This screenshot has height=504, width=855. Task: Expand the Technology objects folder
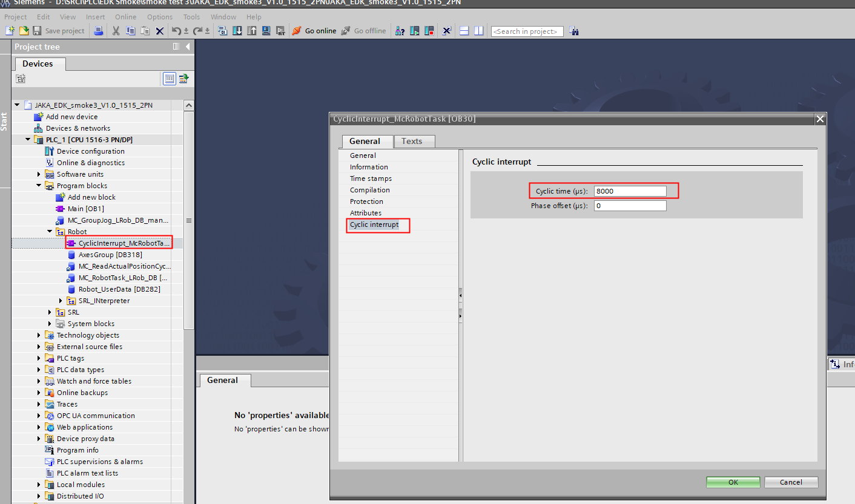tap(39, 335)
